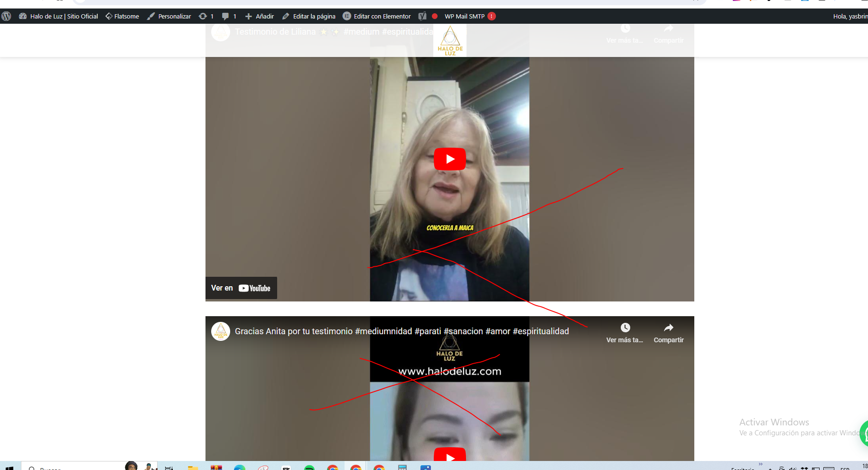The height and width of the screenshot is (470, 868).
Task: Open the Yoast SEO icon menu
Action: tap(422, 16)
